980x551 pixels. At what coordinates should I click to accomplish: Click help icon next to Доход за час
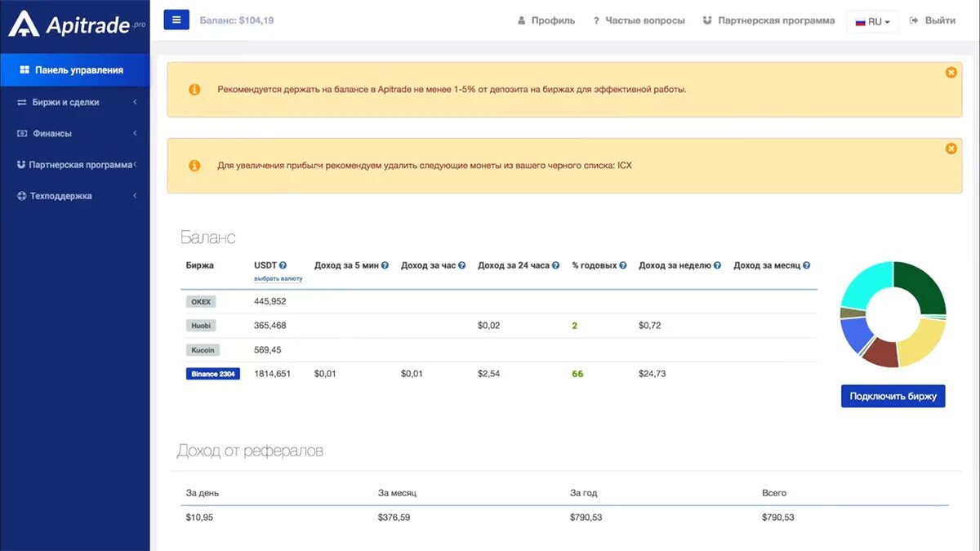[461, 265]
